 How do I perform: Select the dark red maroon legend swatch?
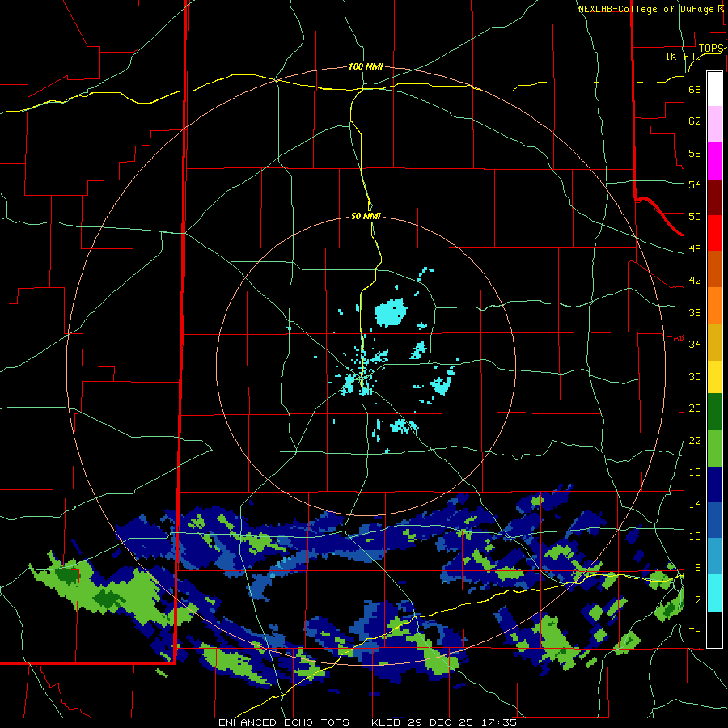[714, 197]
